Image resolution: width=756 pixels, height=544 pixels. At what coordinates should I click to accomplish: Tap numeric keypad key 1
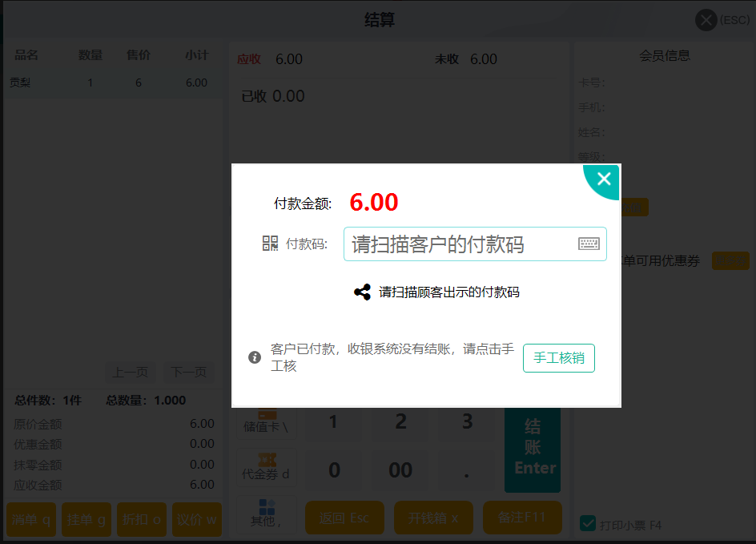coord(333,423)
